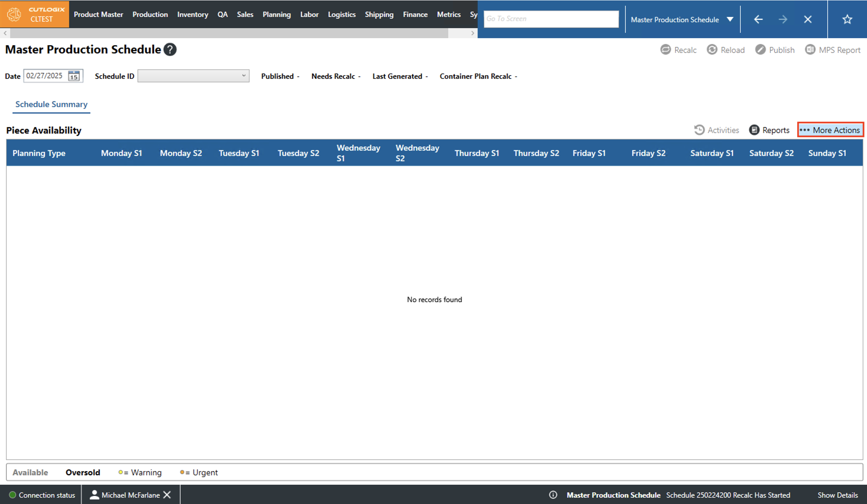
Task: Click info icon in status bar
Action: click(553, 495)
